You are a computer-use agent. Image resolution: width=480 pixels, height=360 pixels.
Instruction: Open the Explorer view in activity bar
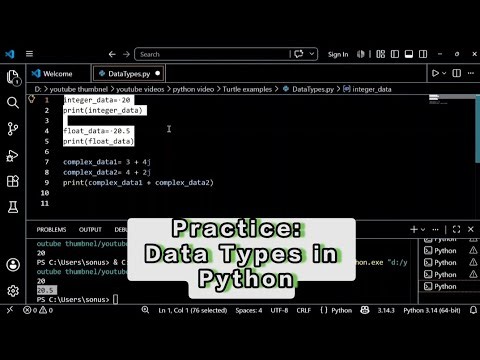pyautogui.click(x=13, y=77)
